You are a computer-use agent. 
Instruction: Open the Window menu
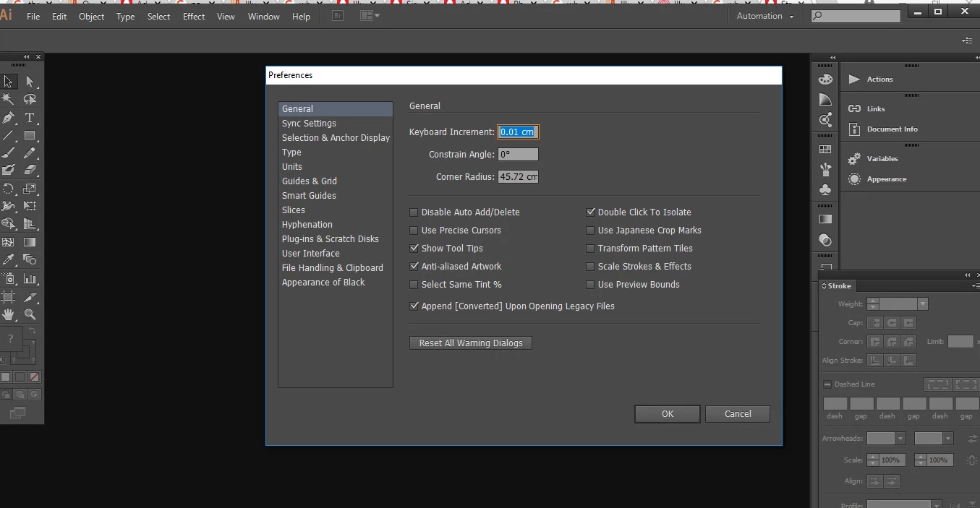(x=263, y=17)
